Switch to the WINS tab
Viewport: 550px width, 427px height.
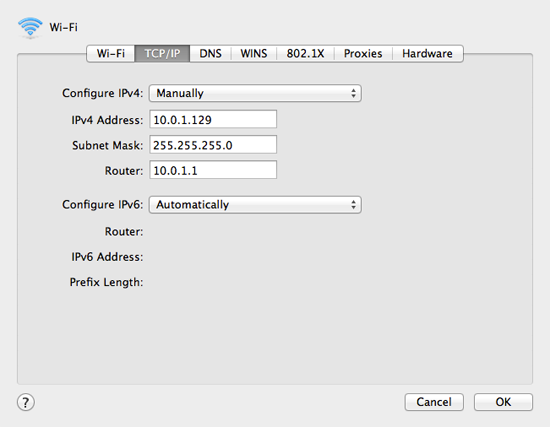[254, 53]
